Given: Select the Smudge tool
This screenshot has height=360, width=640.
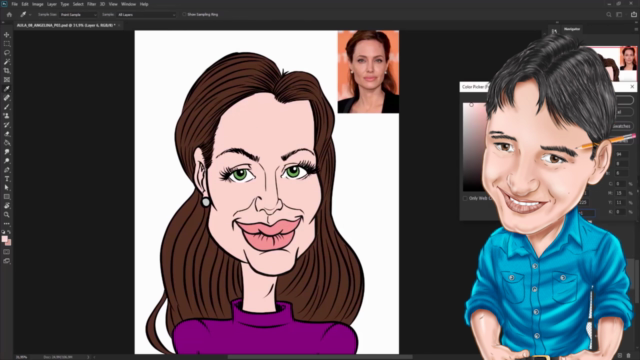Looking at the screenshot, I should click(x=7, y=151).
